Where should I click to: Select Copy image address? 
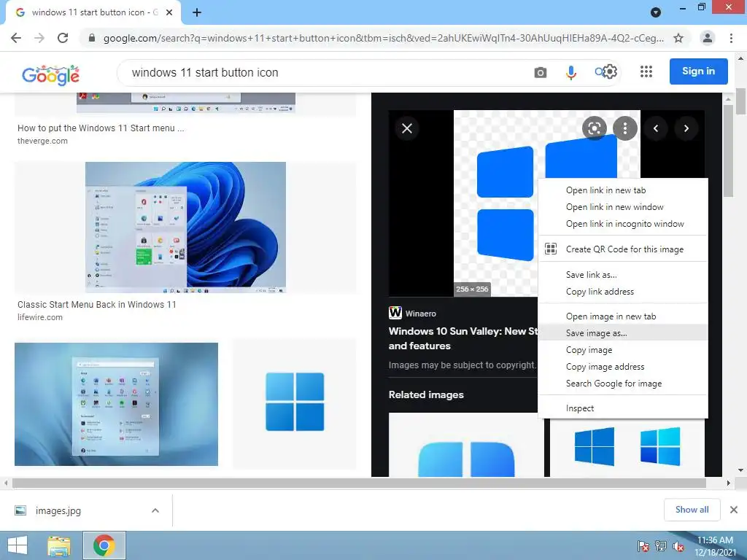click(623, 367)
